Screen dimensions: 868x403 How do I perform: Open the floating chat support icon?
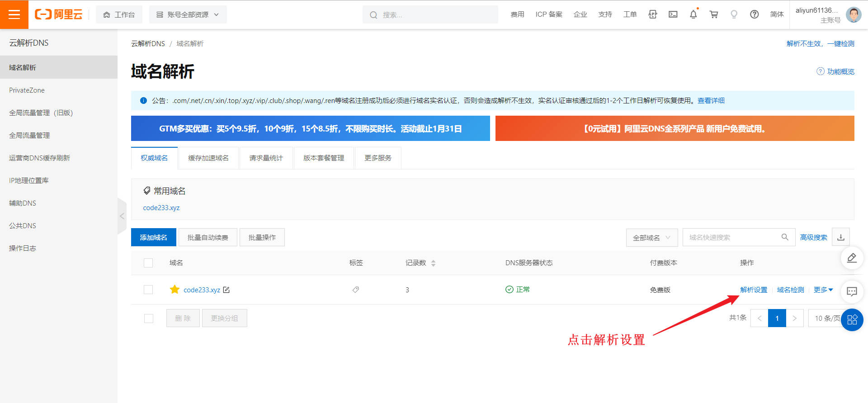click(x=852, y=291)
